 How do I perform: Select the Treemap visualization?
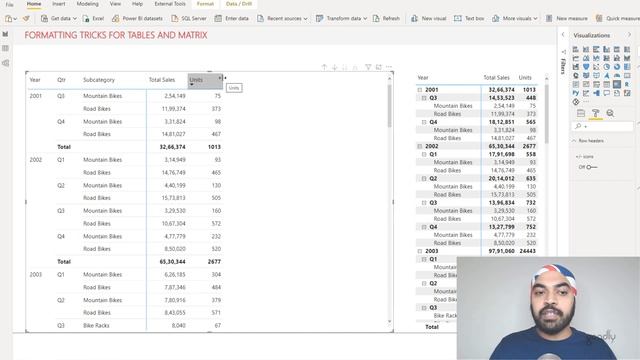point(627,67)
